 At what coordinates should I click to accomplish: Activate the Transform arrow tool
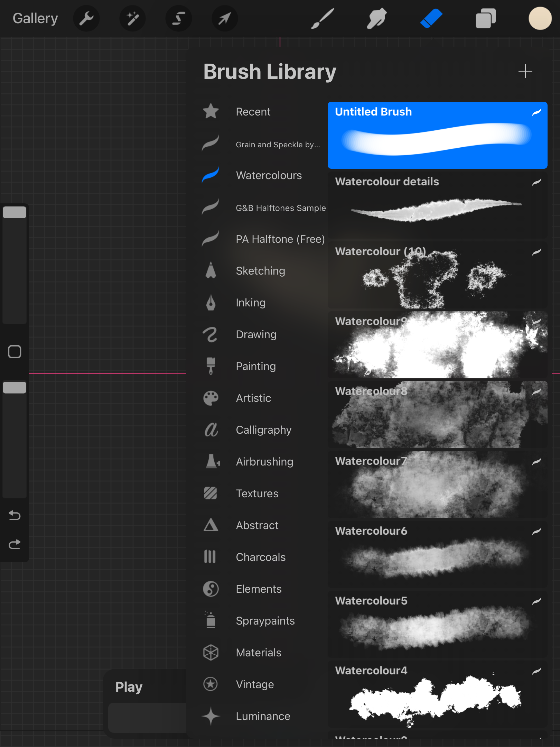(x=225, y=19)
